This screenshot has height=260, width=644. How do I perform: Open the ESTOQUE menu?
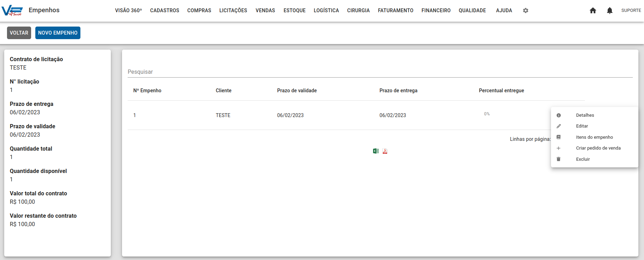tap(294, 10)
